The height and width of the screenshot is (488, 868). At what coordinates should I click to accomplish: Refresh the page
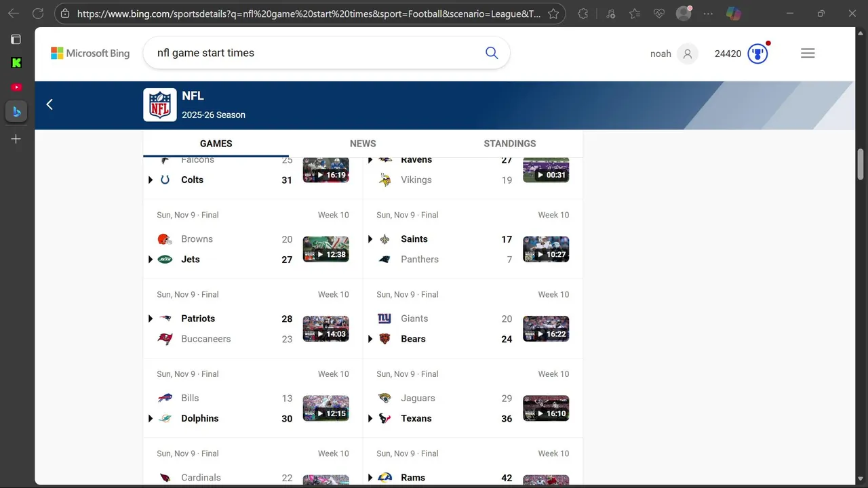[38, 14]
